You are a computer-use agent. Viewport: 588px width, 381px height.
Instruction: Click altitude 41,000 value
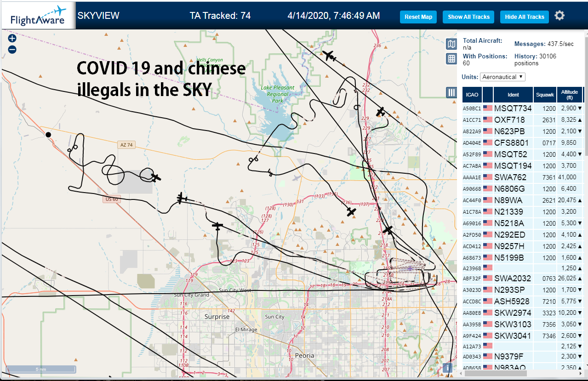point(568,177)
